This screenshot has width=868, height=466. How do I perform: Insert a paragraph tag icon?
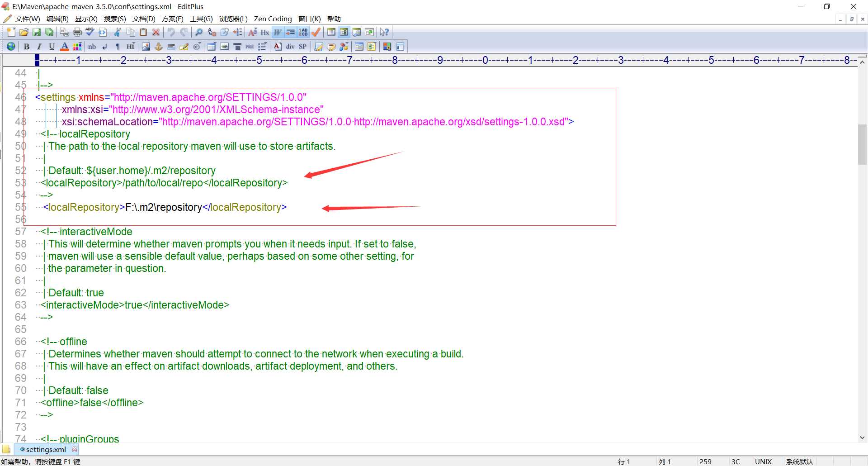(118, 46)
